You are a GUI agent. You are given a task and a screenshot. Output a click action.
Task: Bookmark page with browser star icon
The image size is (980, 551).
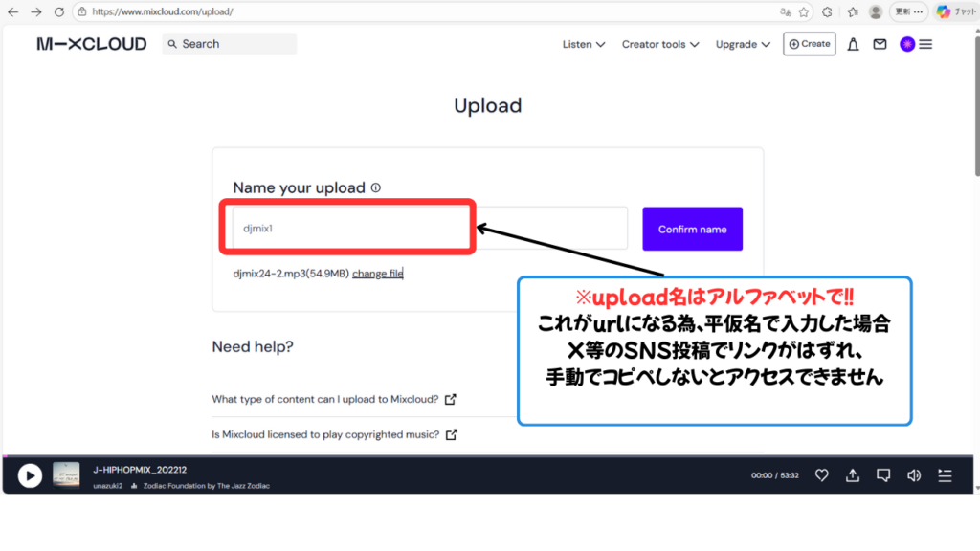coord(804,12)
